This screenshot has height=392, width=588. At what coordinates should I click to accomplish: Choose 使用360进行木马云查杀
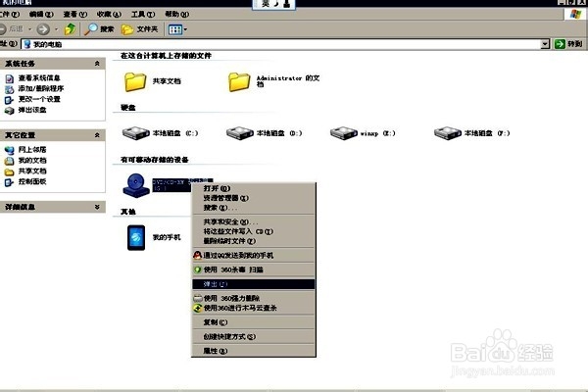254,308
